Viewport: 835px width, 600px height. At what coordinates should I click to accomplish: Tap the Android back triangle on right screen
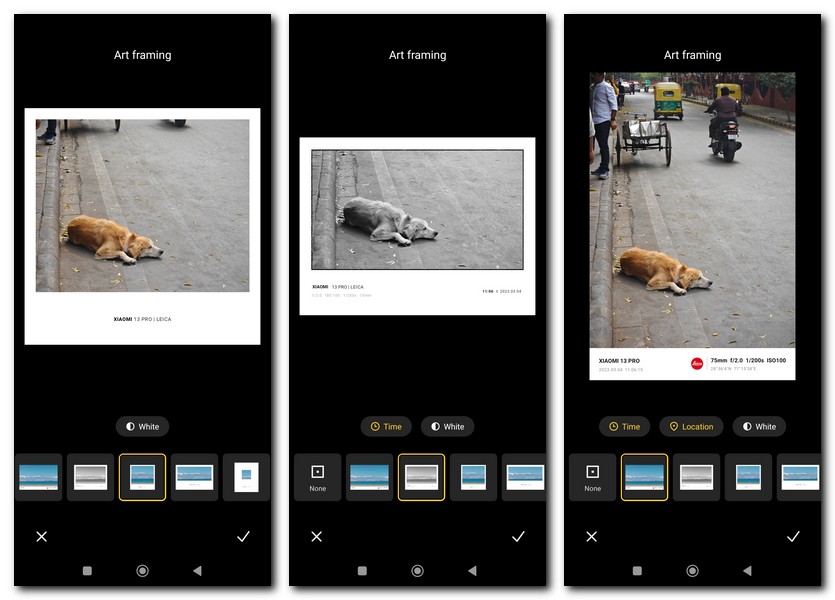tap(747, 571)
